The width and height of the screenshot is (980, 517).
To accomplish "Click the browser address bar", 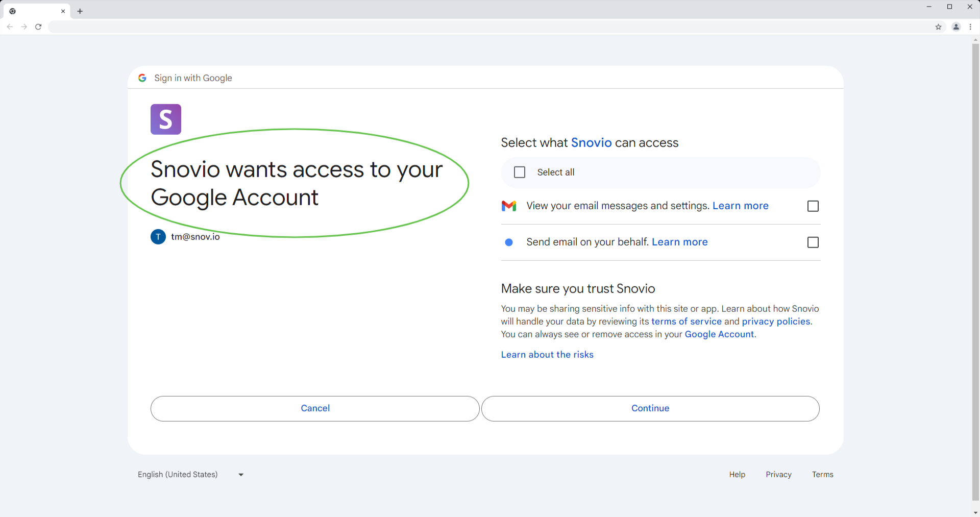I will click(490, 27).
